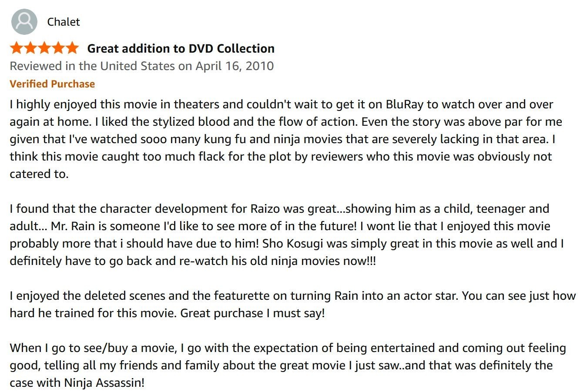Screen dimensions: 580x392
Task: Click the fourth orange rating star
Action: 58,48
